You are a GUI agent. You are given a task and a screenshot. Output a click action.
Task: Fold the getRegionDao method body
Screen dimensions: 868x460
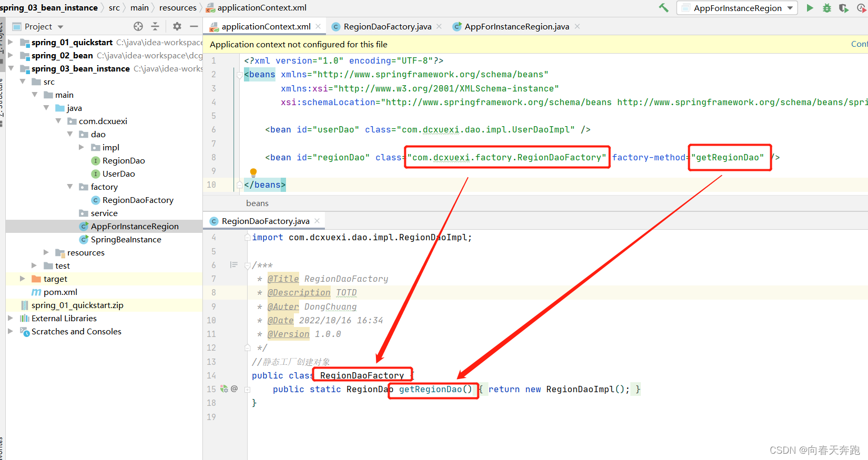247,390
